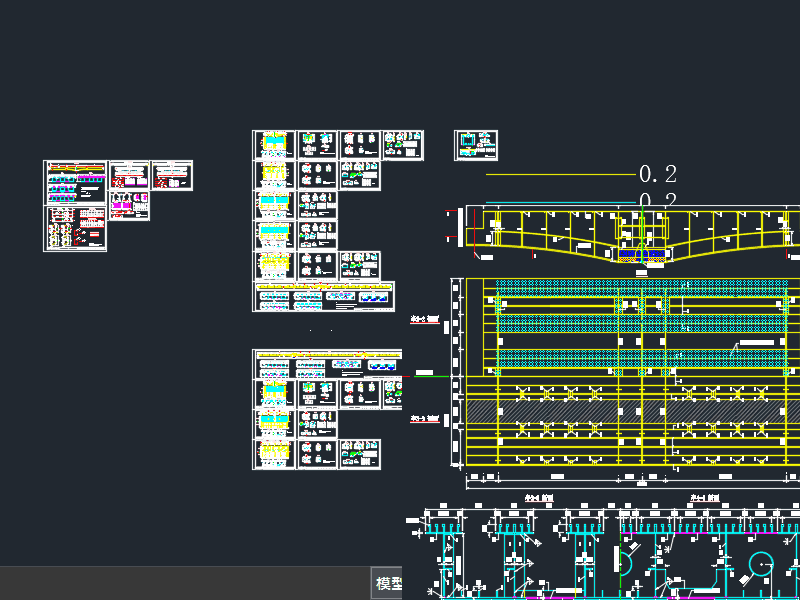Viewport: 800px width, 600px height.
Task: Switch to the 模型 layout tab
Action: (x=387, y=583)
